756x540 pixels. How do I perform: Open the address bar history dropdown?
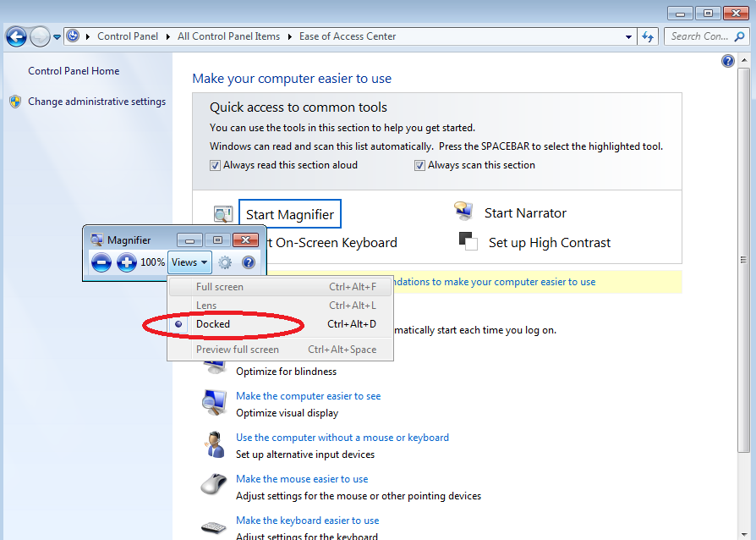[628, 36]
